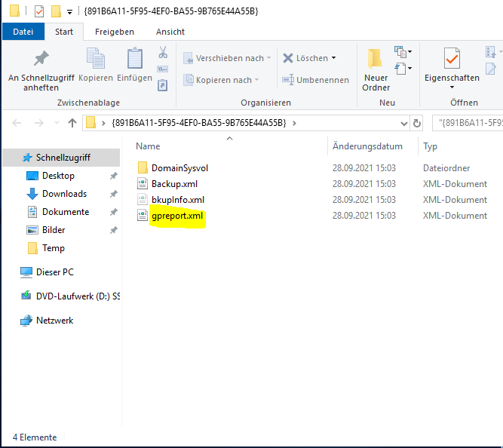The height and width of the screenshot is (448, 503).
Task: Click the Einfacher Zugriff icon
Action: click(x=403, y=69)
